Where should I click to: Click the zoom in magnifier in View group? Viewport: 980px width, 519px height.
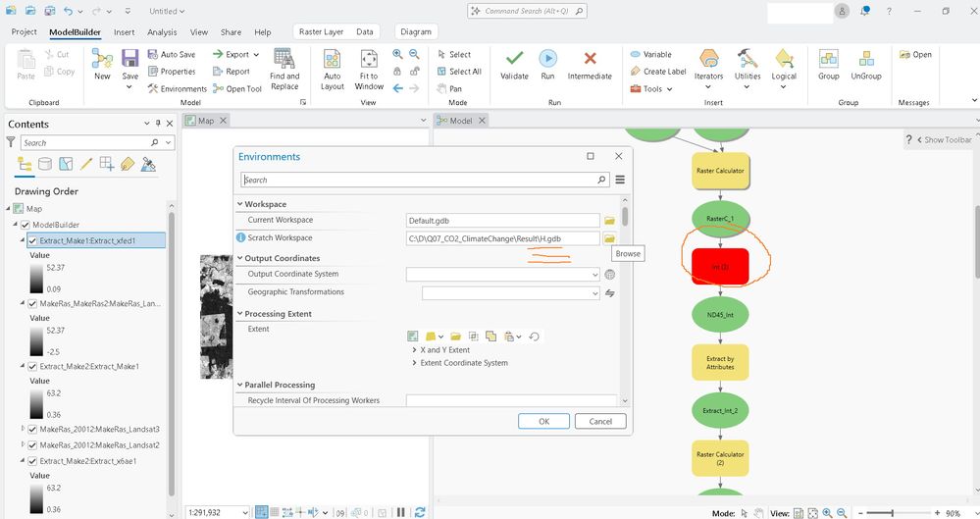click(397, 54)
